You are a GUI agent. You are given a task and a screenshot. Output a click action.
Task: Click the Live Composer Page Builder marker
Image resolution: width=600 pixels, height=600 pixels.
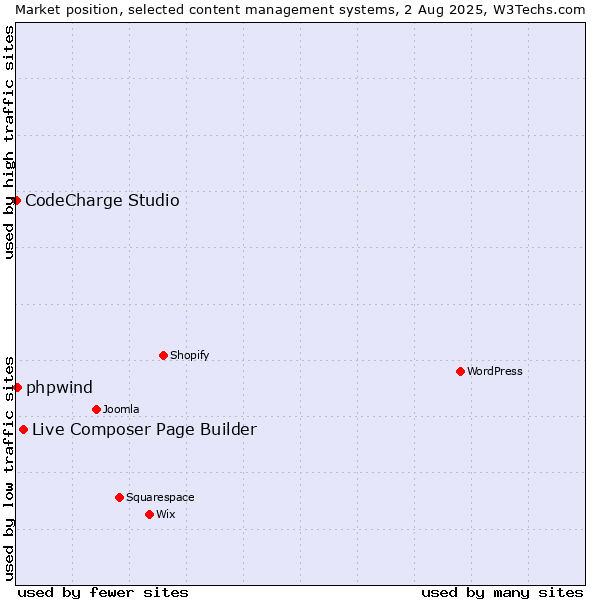pos(23,430)
